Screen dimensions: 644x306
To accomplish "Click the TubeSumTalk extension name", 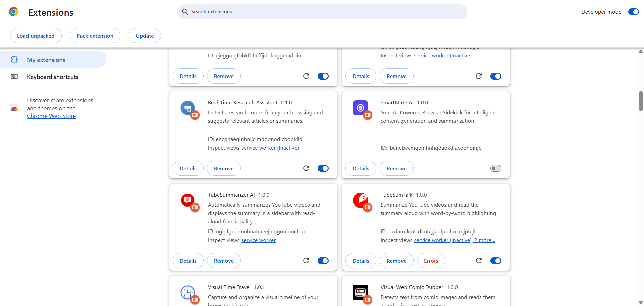I will [x=396, y=195].
